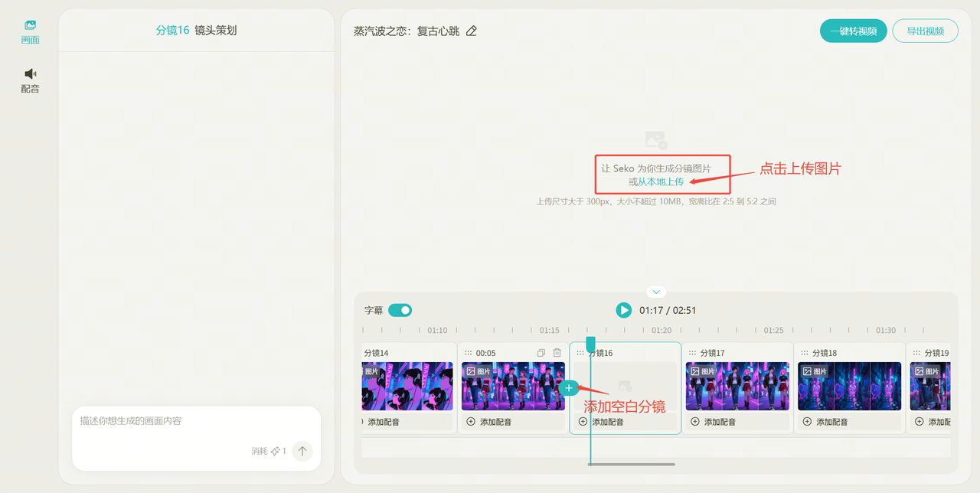
Task: Select the 分镜18 thumbnail in the timeline
Action: (x=849, y=387)
